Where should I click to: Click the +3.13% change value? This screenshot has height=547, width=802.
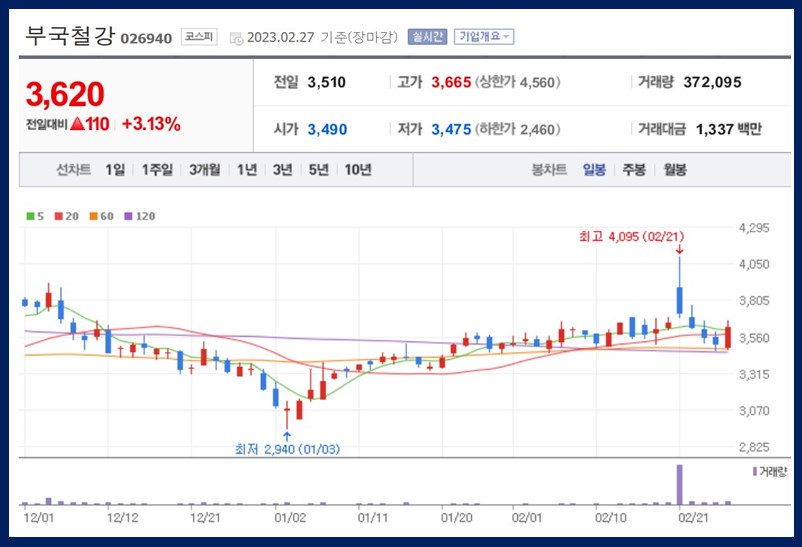(x=151, y=124)
